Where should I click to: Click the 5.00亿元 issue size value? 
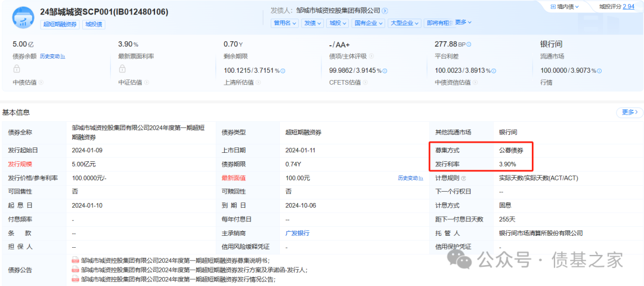point(84,164)
